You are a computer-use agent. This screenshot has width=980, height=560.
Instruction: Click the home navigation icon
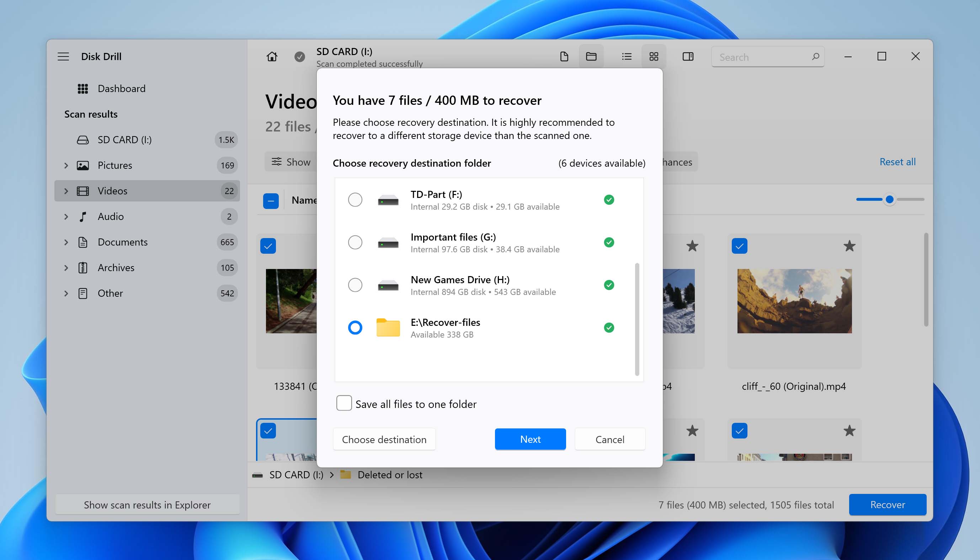[272, 56]
